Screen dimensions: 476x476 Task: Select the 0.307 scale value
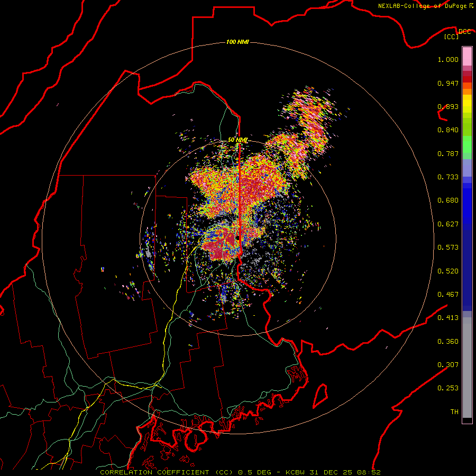448,365
